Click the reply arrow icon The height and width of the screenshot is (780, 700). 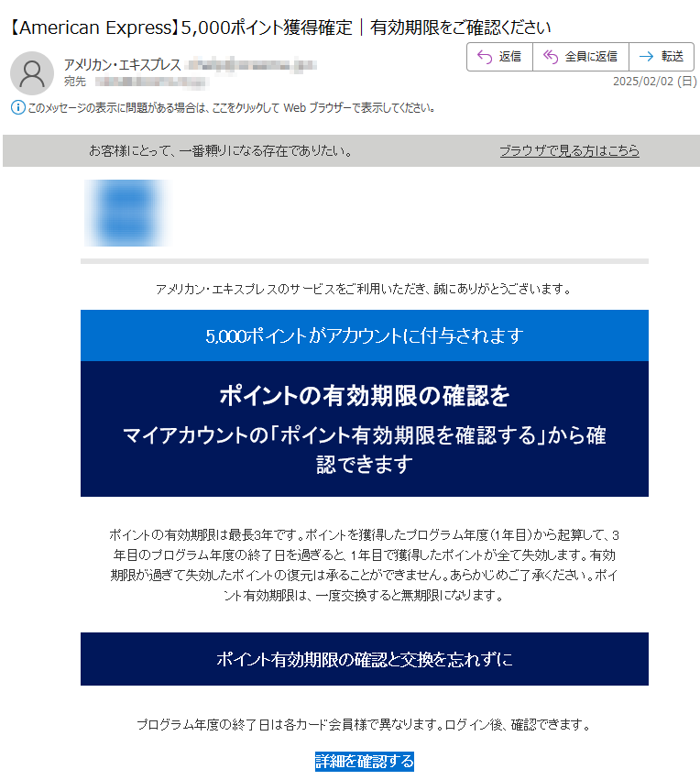click(x=485, y=57)
